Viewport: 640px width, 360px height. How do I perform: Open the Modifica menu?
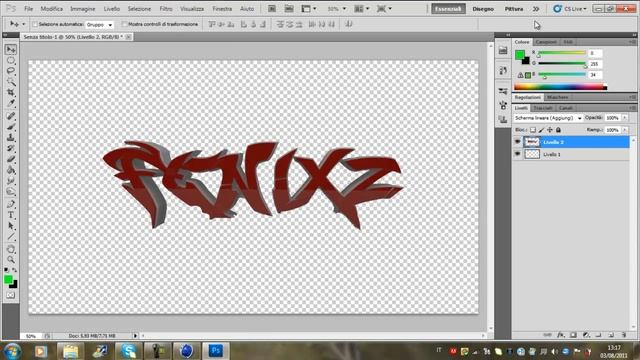(51, 9)
